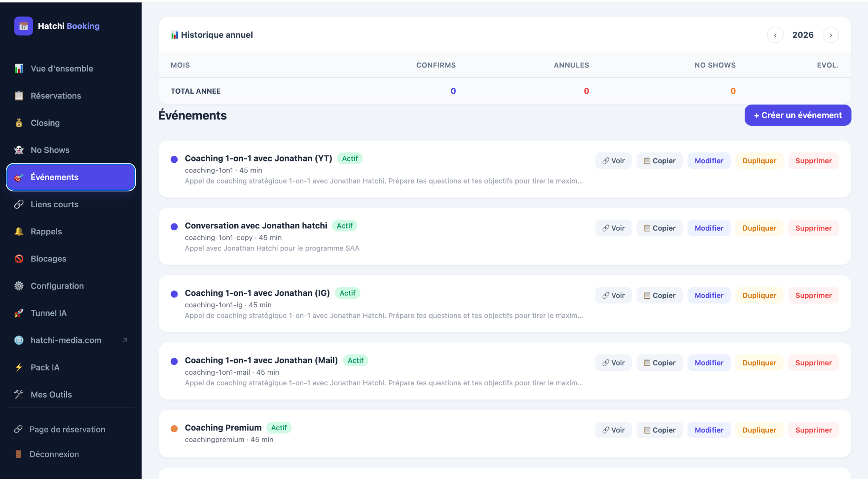Screen dimensions: 868x479
Task: Delete the Coaching Premium event
Action: pos(813,430)
